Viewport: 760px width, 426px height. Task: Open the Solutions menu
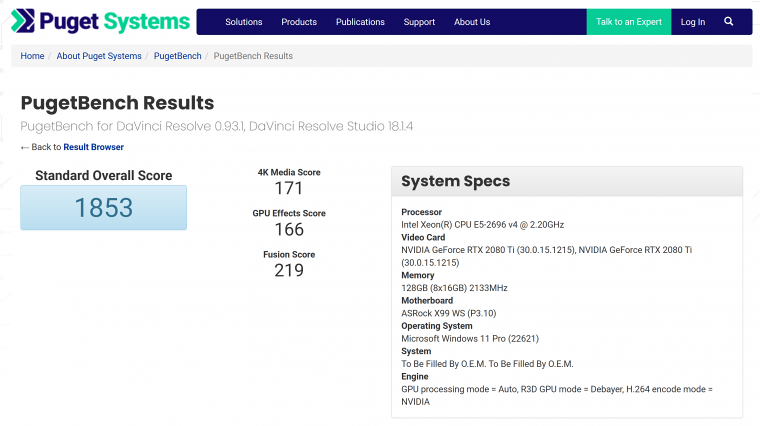click(243, 22)
